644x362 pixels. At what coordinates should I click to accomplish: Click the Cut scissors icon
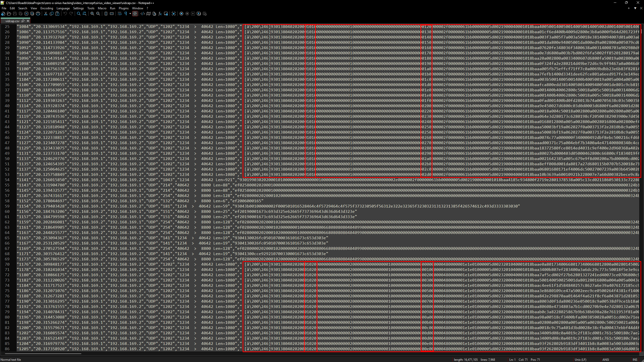pos(46,14)
